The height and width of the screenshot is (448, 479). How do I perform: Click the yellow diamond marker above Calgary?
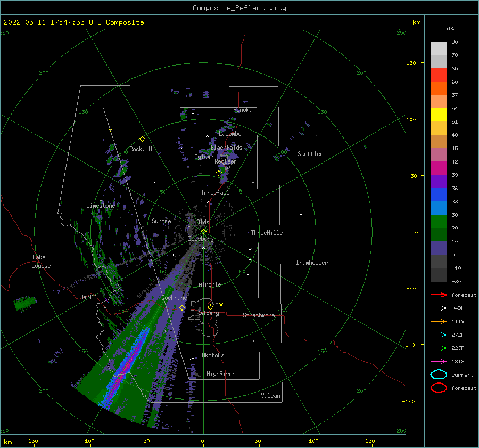210,307
